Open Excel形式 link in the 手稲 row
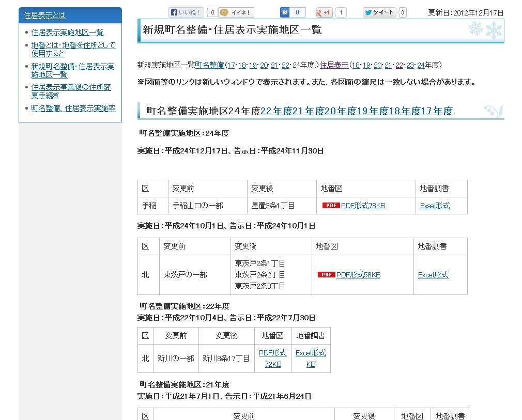The image size is (522, 420). [x=435, y=206]
